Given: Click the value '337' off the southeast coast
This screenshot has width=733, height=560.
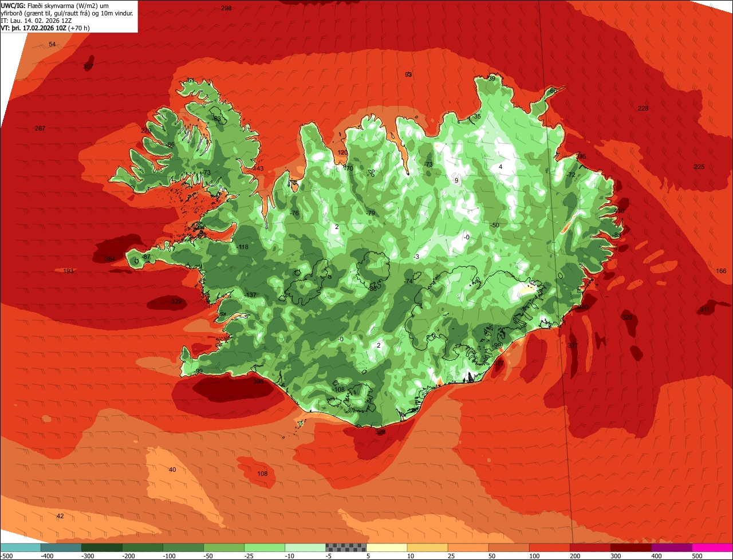Looking at the screenshot, I should tap(573, 345).
